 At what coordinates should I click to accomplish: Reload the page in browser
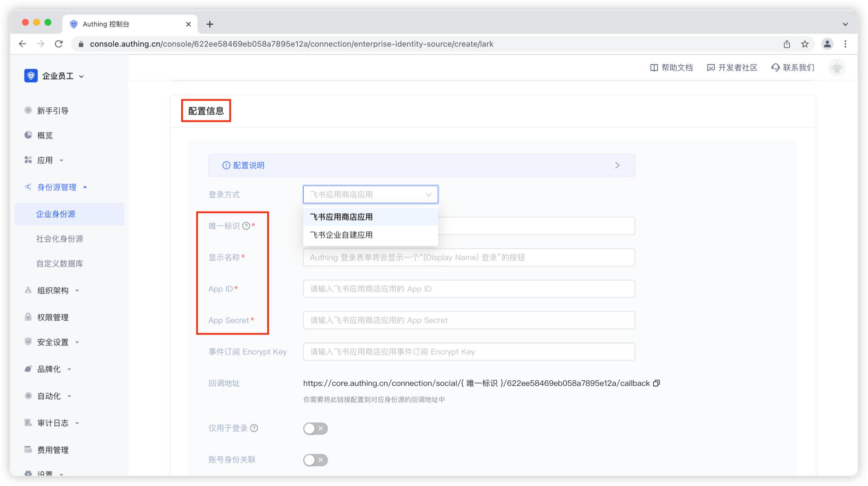[58, 44]
